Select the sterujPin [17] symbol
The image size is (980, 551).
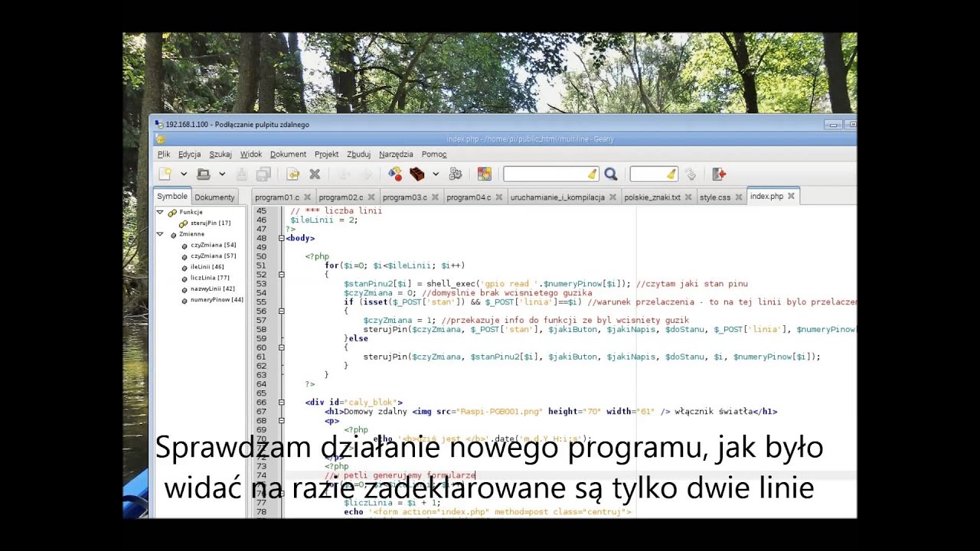[x=211, y=223]
